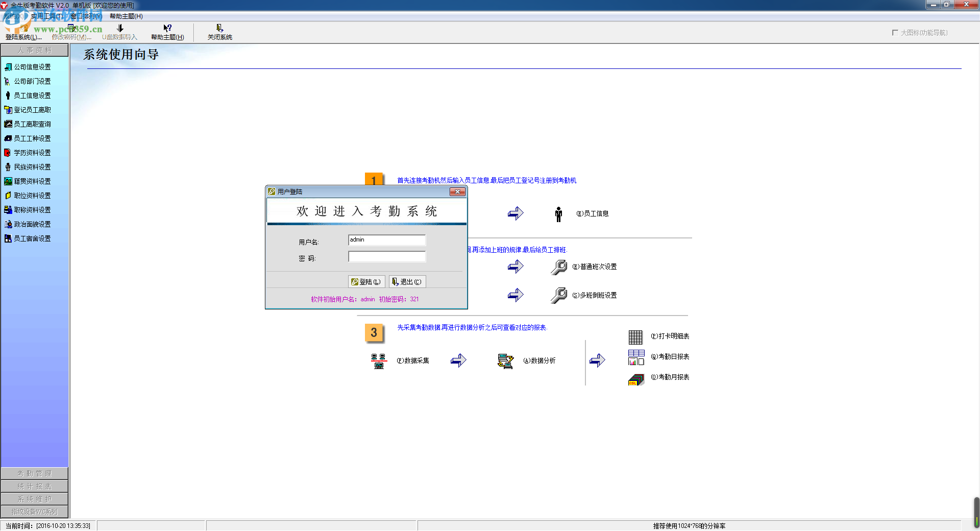This screenshot has height=531, width=980.
Task: Expand the 考勤管理 sidebar section
Action: click(35, 474)
